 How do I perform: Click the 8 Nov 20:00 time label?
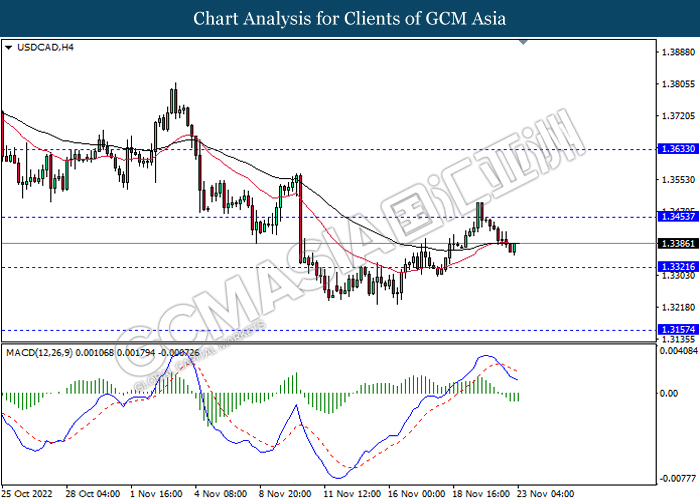(285, 493)
